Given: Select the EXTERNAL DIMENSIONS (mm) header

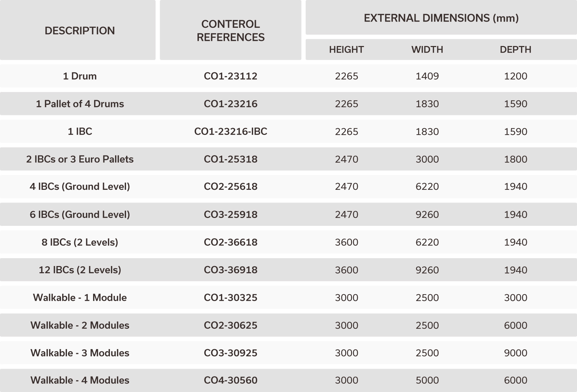Looking at the screenshot, I should 441,18.
